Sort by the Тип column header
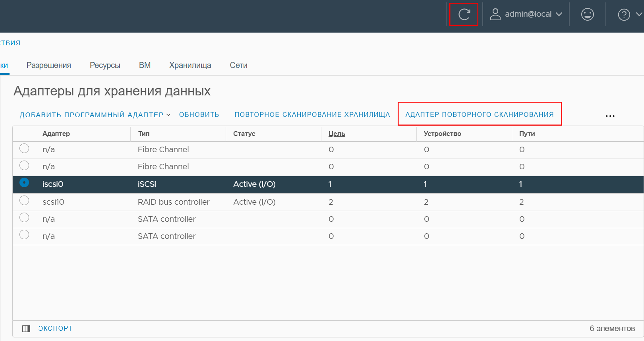The image size is (644, 341). point(144,134)
